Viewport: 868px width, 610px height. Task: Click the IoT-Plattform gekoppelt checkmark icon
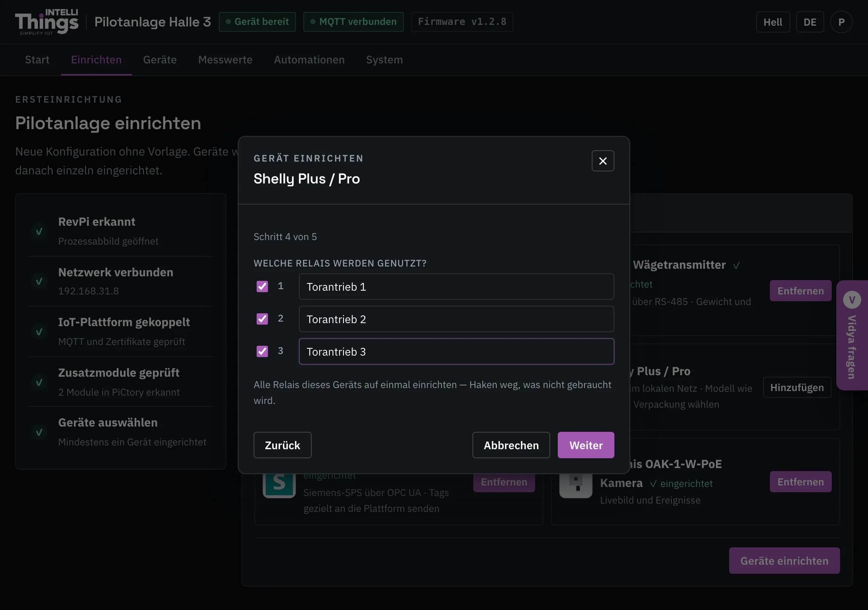coord(39,332)
